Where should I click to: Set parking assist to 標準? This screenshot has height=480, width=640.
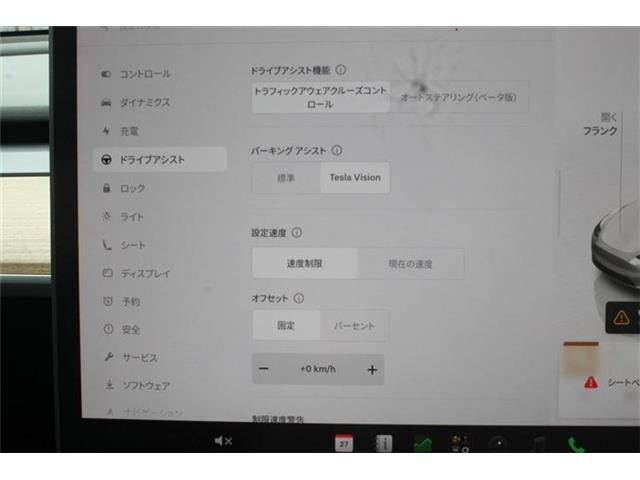286,178
